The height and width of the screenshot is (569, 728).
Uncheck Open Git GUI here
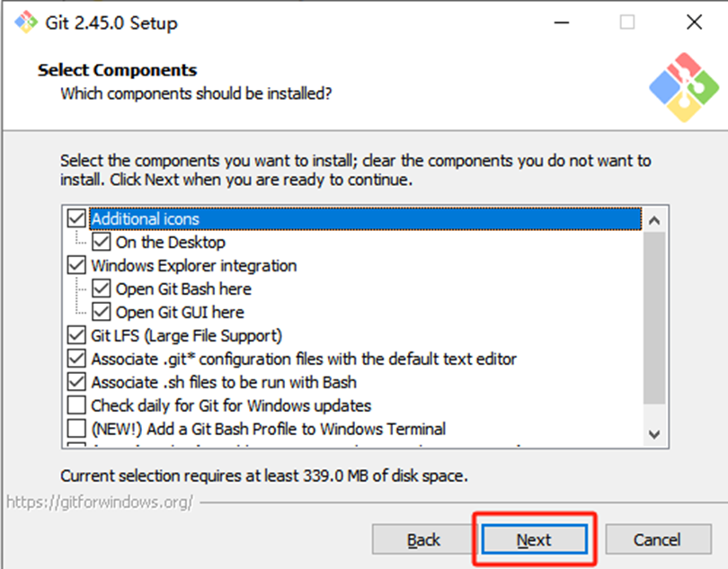click(101, 312)
